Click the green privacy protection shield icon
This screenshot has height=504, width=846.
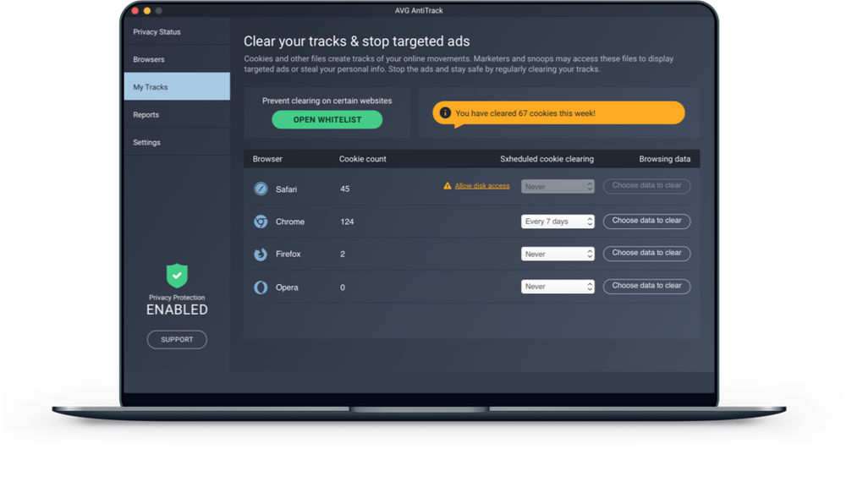[177, 276]
